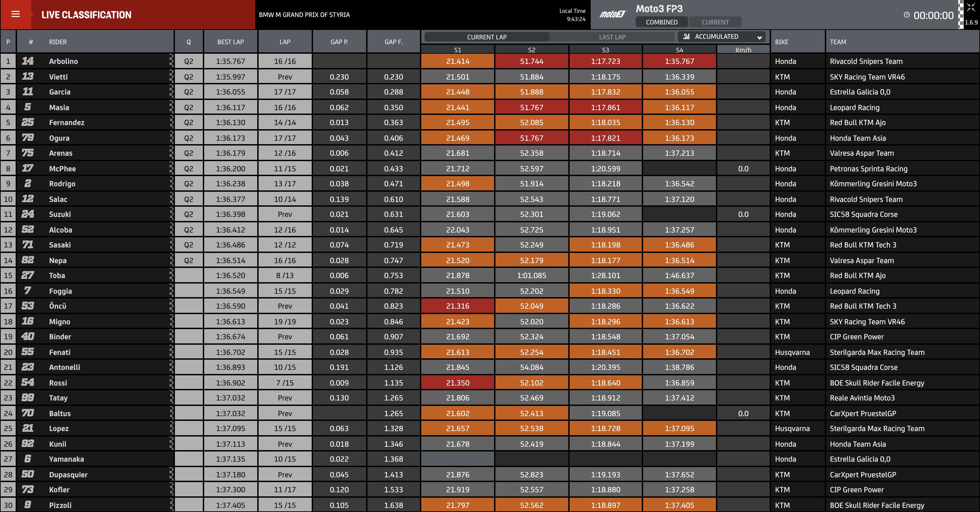This screenshot has width=980, height=512.
Task: Click the session clock icon
Action: coord(907,15)
